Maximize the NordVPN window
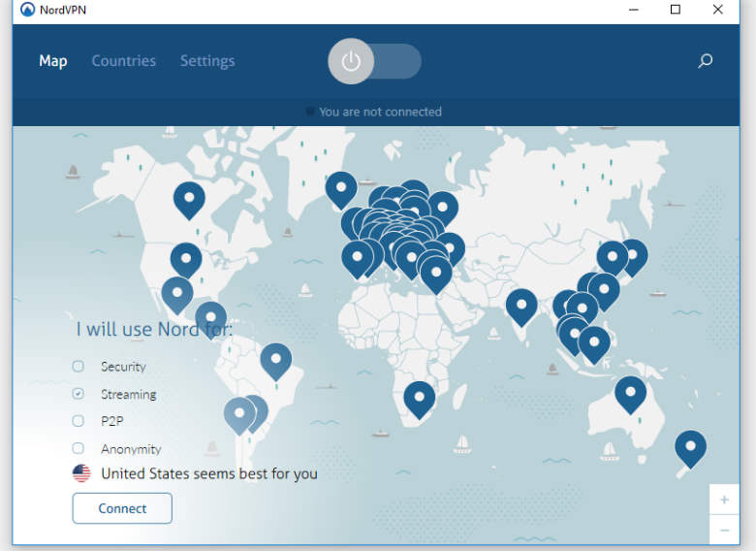Viewport: 756px width, 551px height. click(676, 10)
